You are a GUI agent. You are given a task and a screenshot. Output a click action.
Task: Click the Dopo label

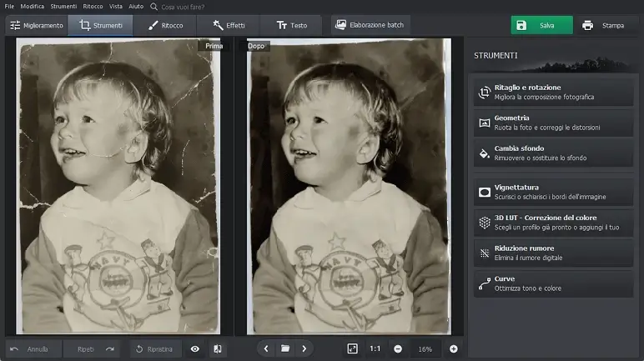coord(256,46)
